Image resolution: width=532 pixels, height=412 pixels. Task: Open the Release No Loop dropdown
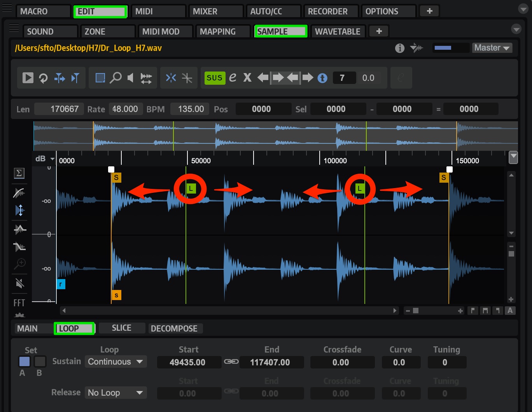116,393
